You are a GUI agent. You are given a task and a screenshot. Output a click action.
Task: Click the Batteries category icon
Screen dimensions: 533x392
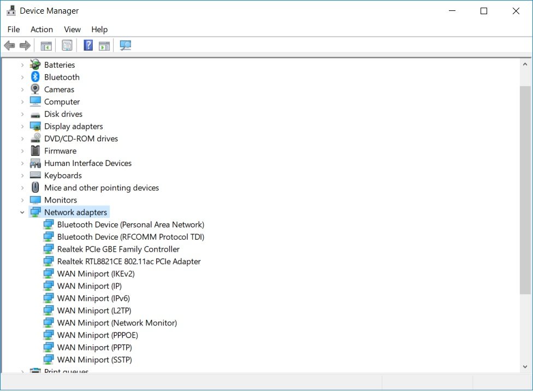click(x=35, y=64)
